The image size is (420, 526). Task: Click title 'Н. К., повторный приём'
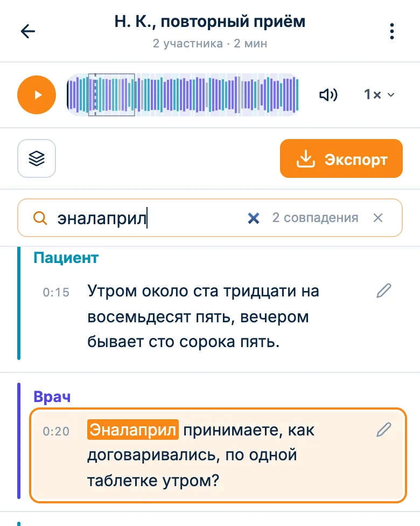point(210,22)
